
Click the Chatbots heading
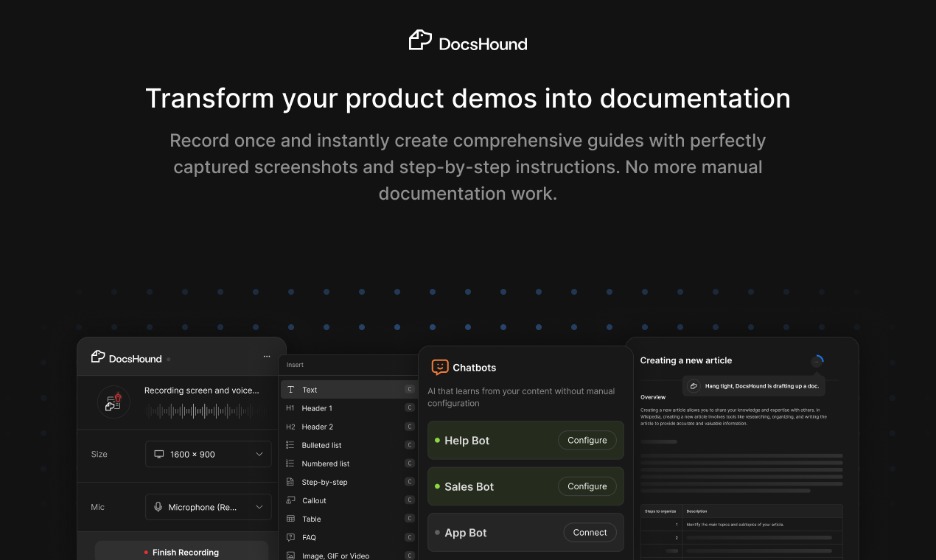[x=475, y=368]
